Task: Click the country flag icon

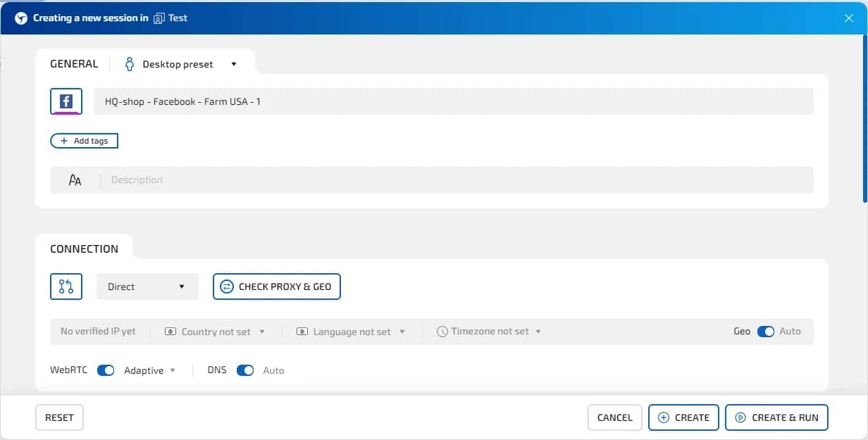Action: pyautogui.click(x=170, y=332)
